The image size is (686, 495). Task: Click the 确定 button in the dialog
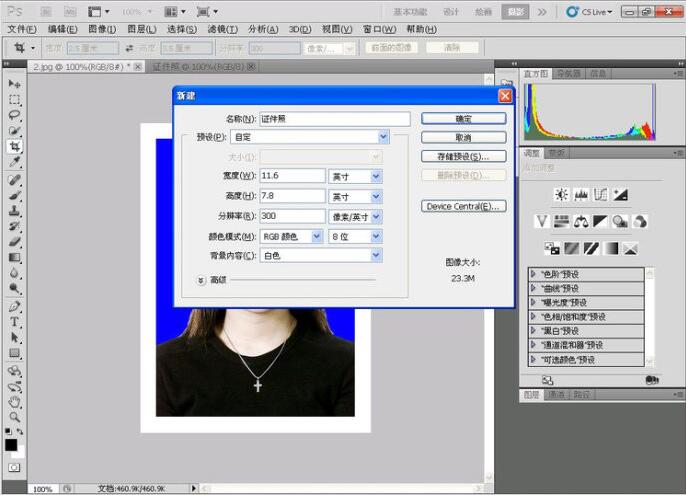click(463, 118)
